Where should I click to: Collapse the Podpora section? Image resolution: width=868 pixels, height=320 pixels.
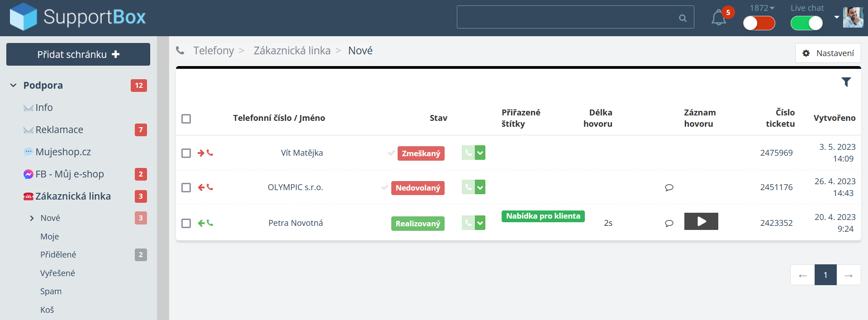coord(13,85)
